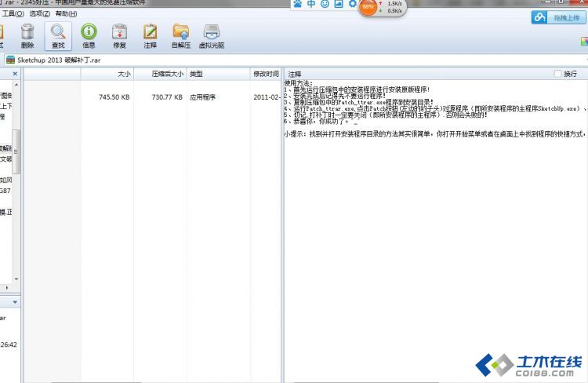This screenshot has height=383, width=588.
Task: Open the 工具(O) menu
Action: (13, 13)
